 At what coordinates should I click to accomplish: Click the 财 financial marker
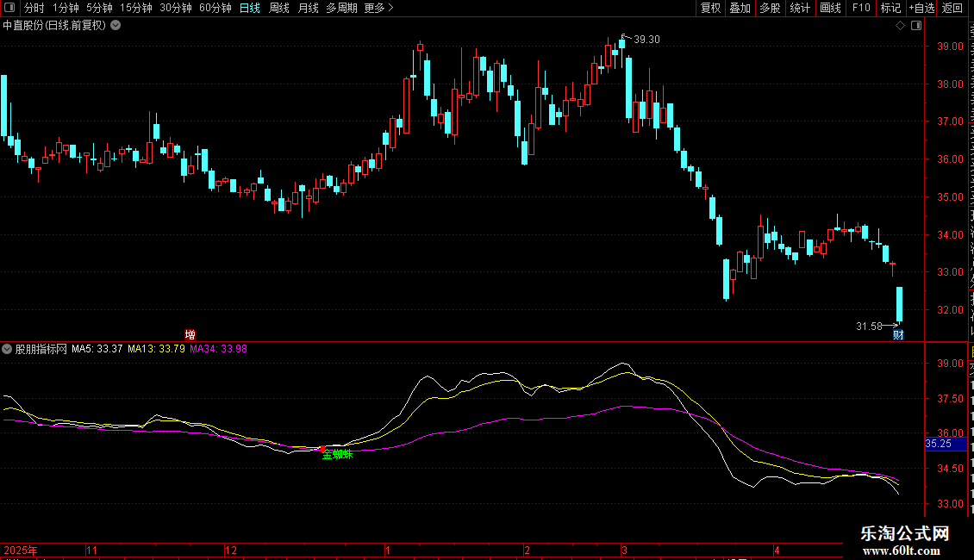coord(898,334)
